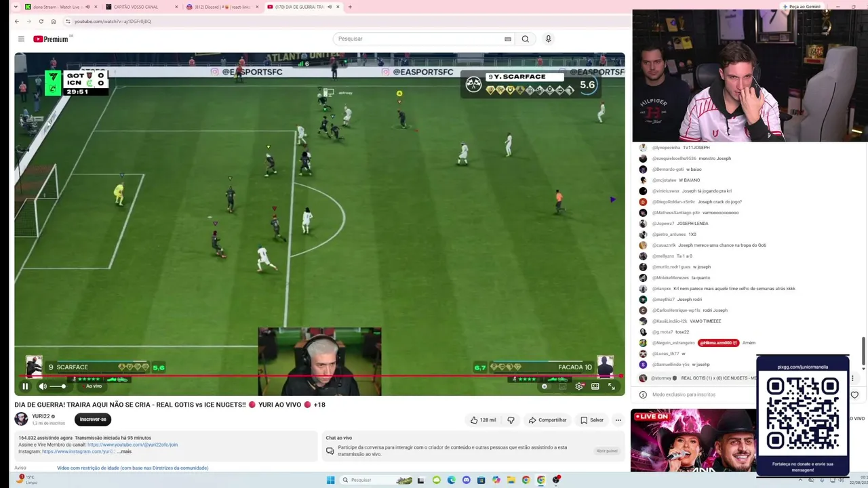Enter fullscreen video mode
This screenshot has width=868, height=488.
[x=611, y=386]
